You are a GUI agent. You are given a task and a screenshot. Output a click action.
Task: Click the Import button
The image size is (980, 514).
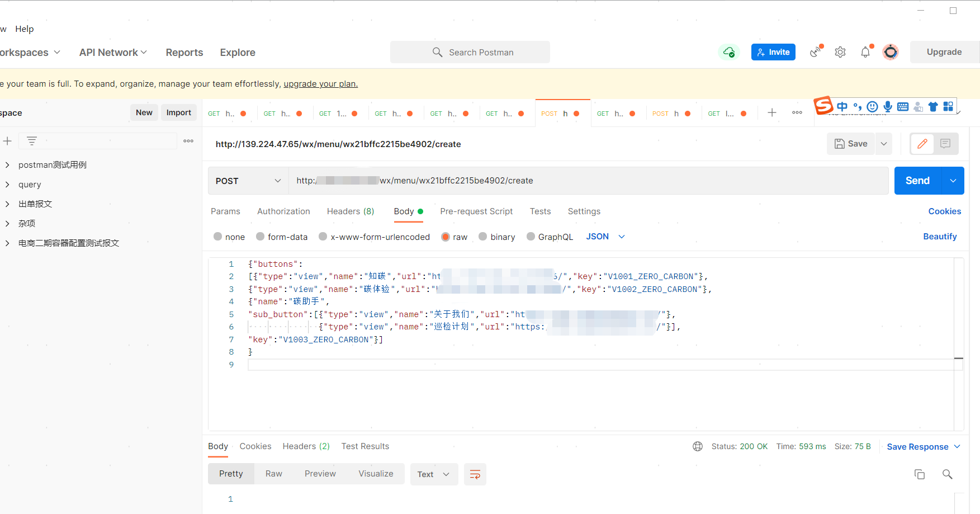[x=179, y=112]
